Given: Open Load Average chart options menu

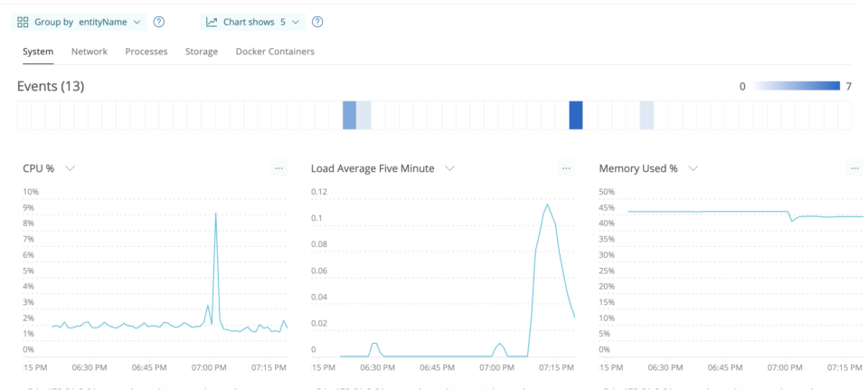Looking at the screenshot, I should click(x=566, y=168).
